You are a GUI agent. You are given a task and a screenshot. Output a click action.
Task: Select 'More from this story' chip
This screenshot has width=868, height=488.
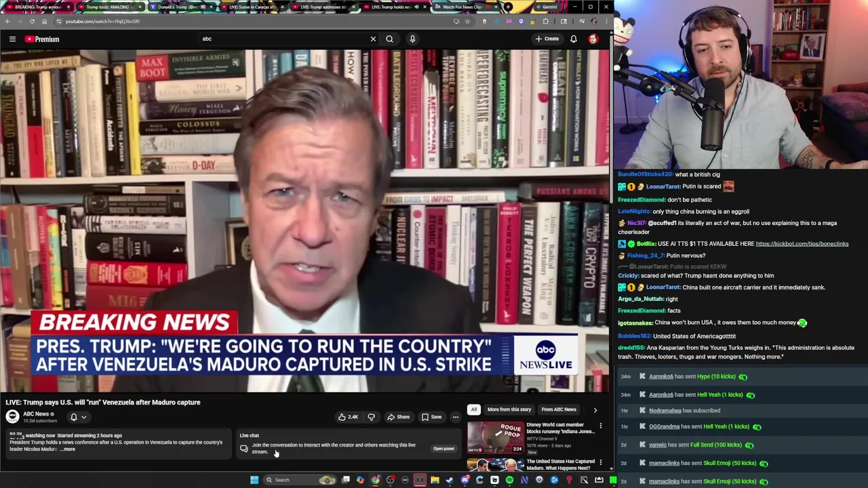pos(509,409)
